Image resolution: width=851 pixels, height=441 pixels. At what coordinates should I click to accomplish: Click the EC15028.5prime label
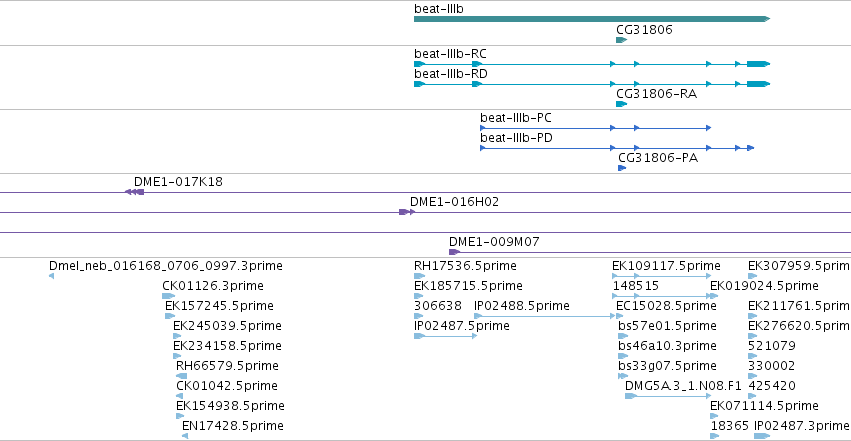(x=666, y=306)
